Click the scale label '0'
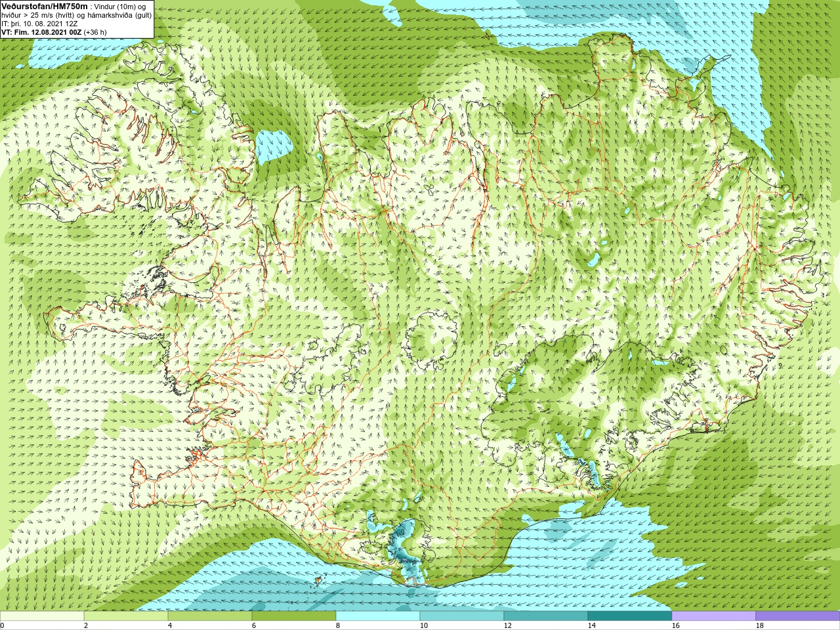This screenshot has width=840, height=630. click(2, 625)
